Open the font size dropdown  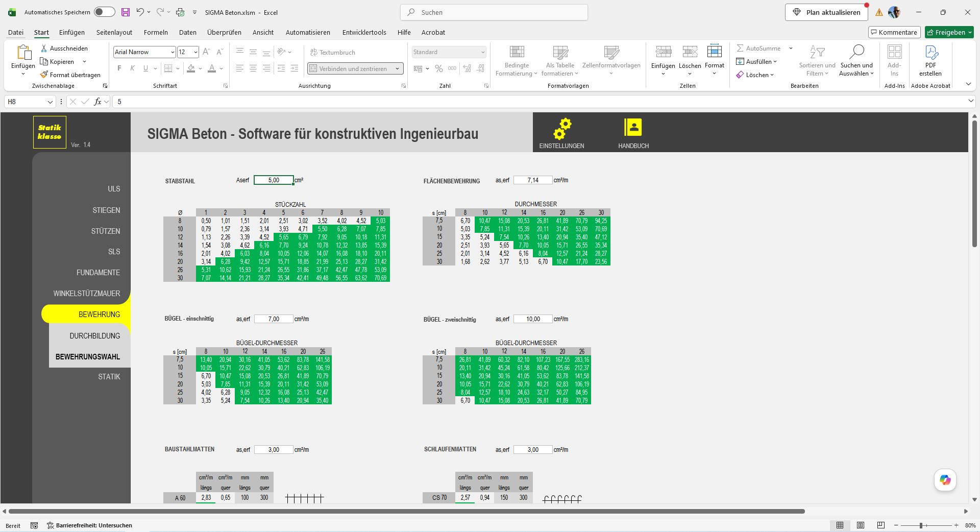pos(195,52)
